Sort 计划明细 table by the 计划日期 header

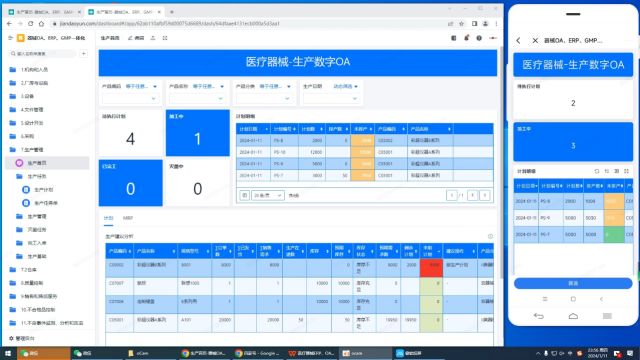coord(253,129)
